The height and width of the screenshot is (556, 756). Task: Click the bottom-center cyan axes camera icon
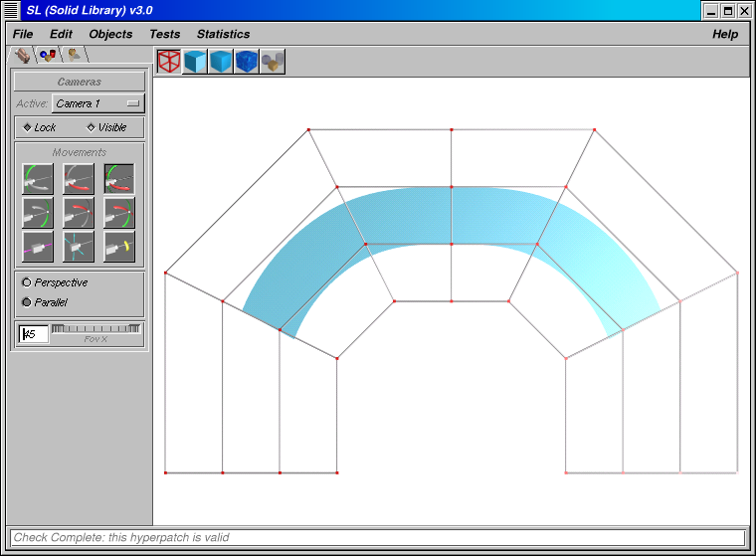pos(79,246)
